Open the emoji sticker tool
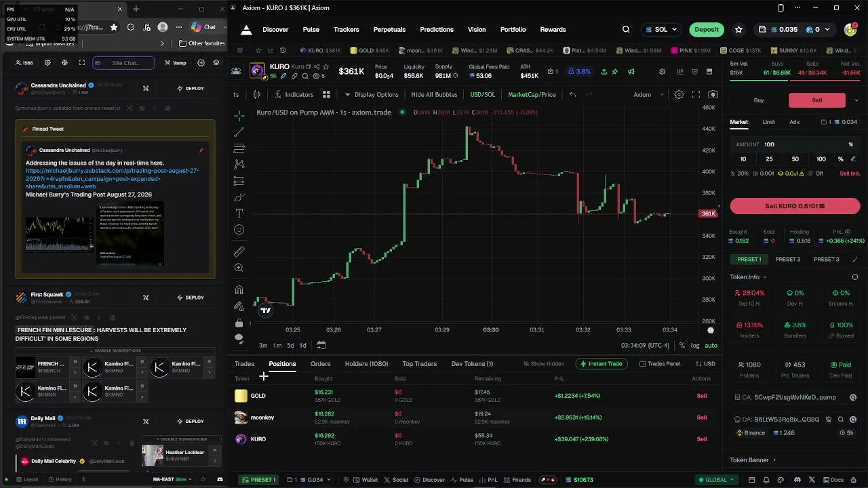Screen dimensions: 868x488 (x=239, y=230)
